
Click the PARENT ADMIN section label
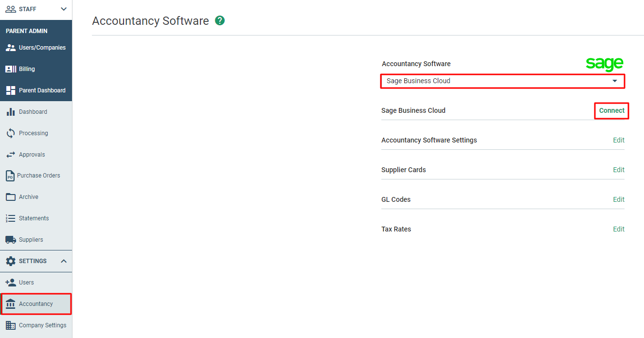coord(27,31)
